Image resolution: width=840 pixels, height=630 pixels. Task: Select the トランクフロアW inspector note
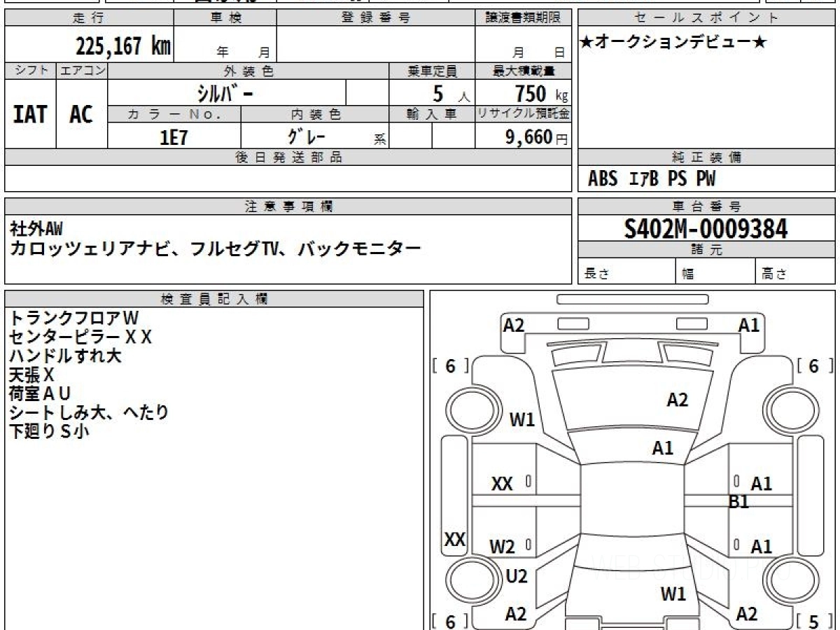pyautogui.click(x=75, y=318)
